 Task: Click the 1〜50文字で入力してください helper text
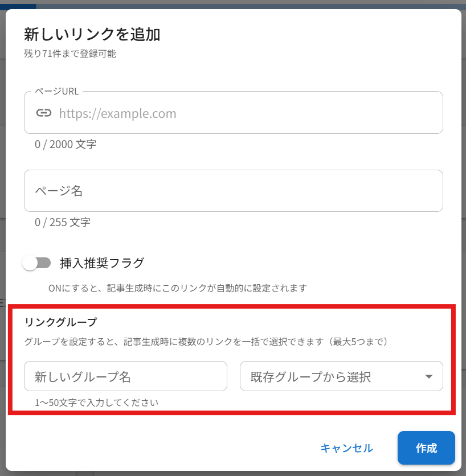pyautogui.click(x=96, y=403)
